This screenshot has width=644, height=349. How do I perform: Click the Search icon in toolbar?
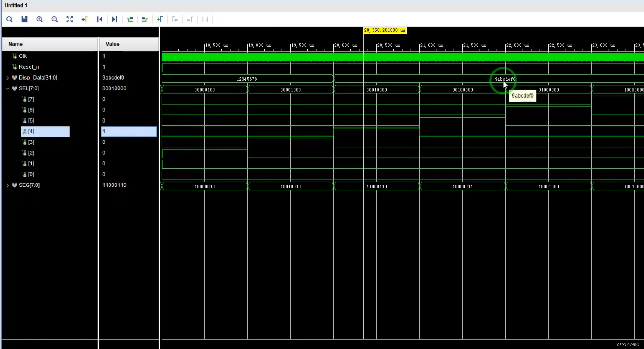point(9,19)
